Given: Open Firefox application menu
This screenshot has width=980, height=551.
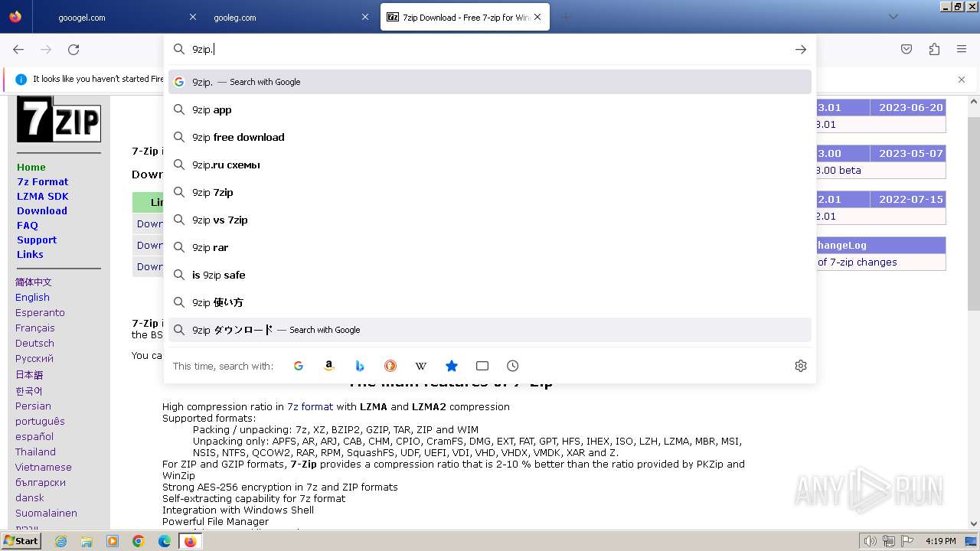Looking at the screenshot, I should pos(962,49).
